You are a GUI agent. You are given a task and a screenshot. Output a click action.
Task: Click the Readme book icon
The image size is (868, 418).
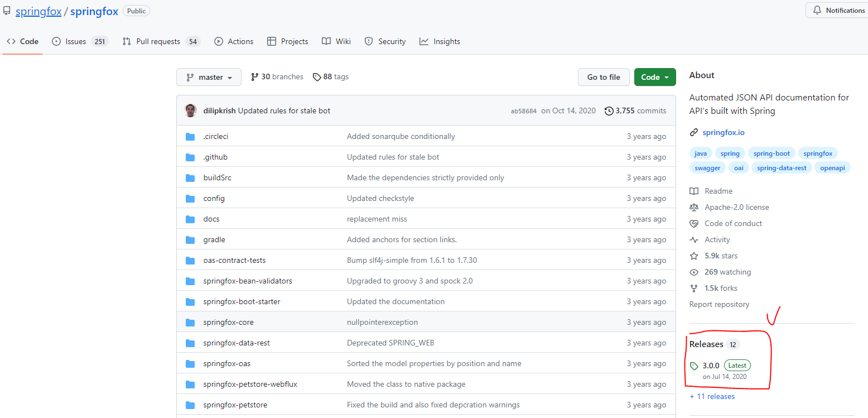pos(694,191)
